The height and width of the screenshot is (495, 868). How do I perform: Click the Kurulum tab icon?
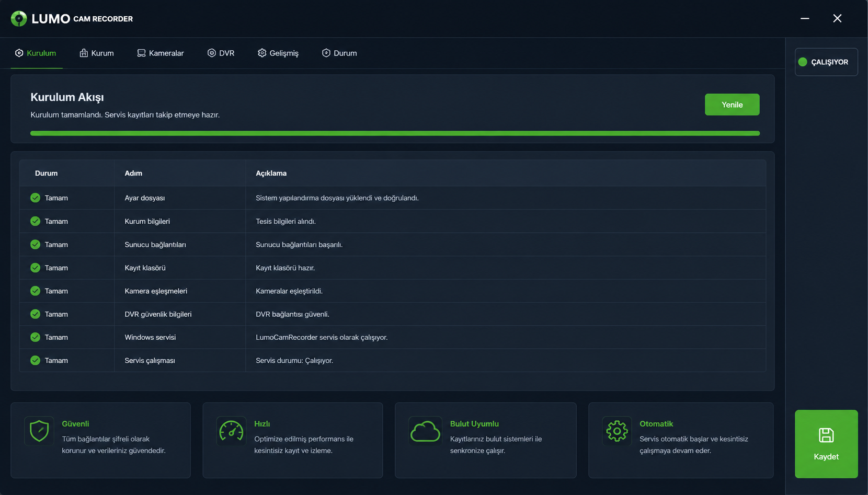click(19, 53)
